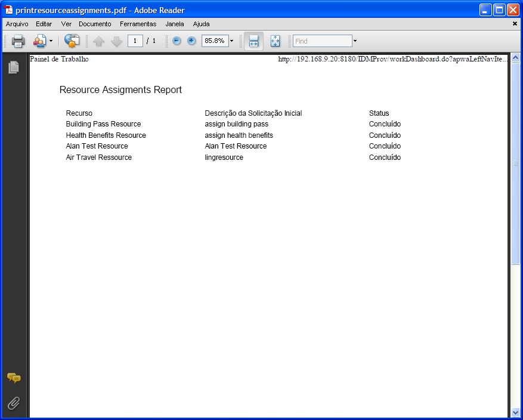Show the Pages panel icon
This screenshot has height=420, width=523.
coord(14,67)
